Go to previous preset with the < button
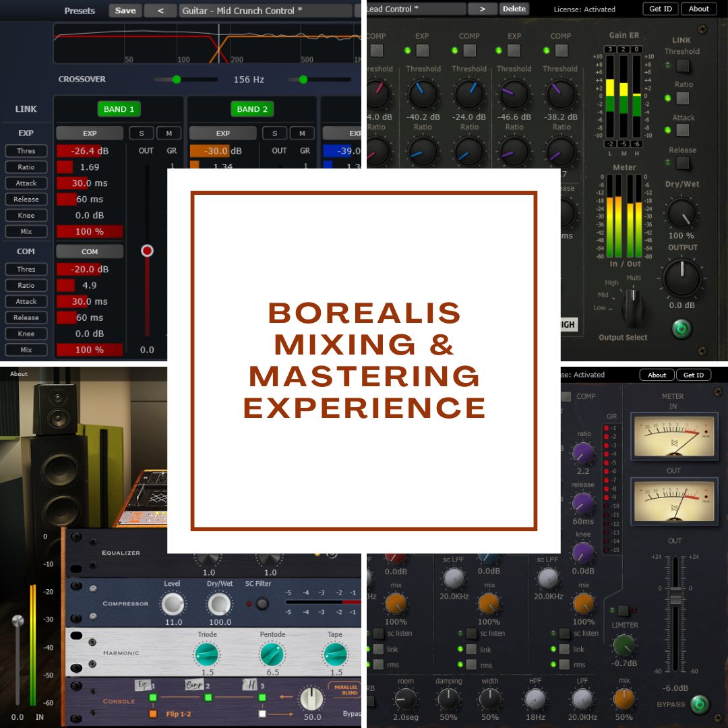This screenshot has height=728, width=728. 160,11
